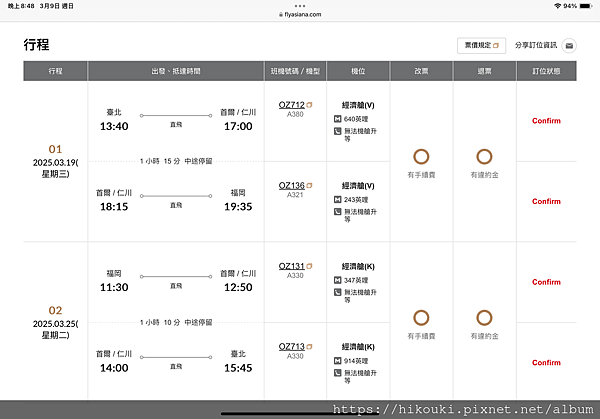Click the 艙位 column header
600x419 pixels.
358,71
